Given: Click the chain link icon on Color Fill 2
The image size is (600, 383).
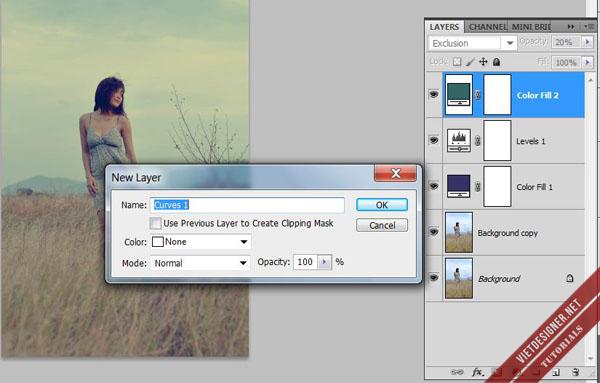Looking at the screenshot, I should point(478,95).
